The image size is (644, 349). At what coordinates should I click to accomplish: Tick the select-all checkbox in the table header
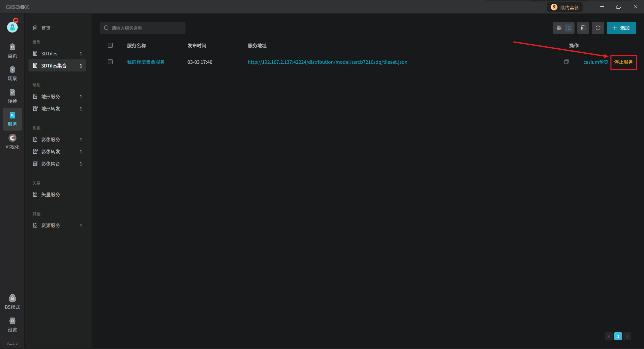(x=110, y=45)
